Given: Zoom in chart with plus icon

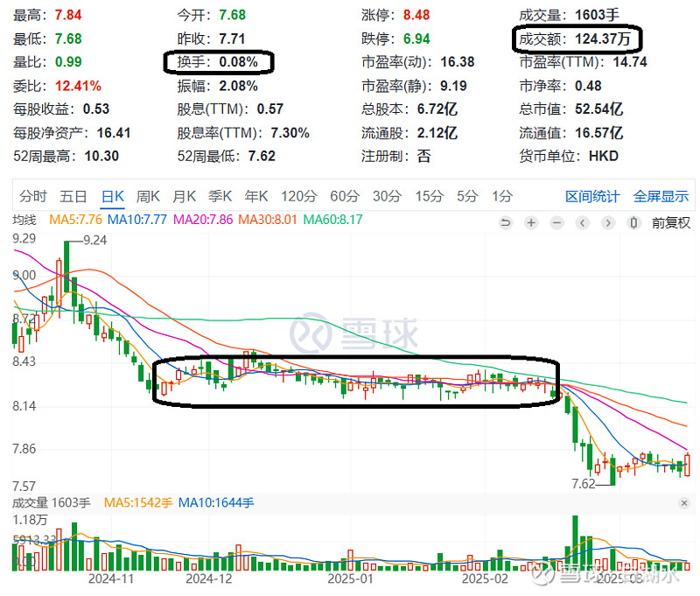Looking at the screenshot, I should point(531,222).
